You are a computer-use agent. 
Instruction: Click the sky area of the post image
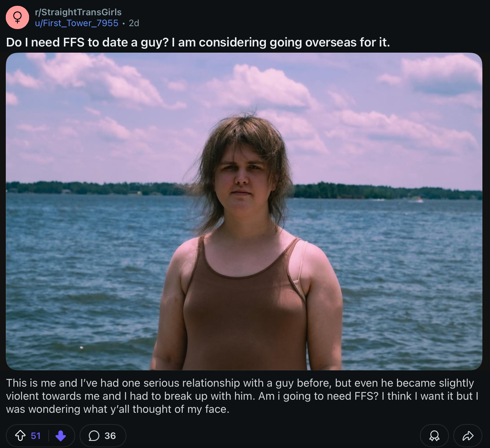[x=109, y=109]
